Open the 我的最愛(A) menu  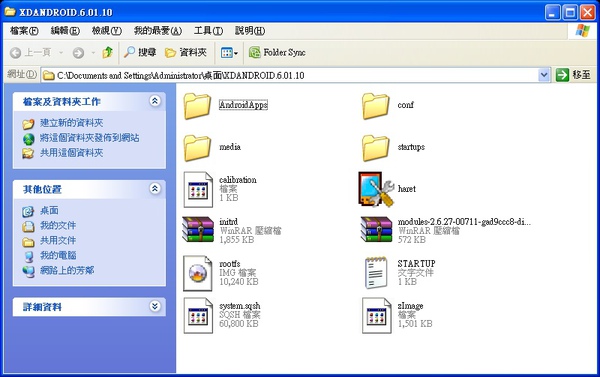pyautogui.click(x=158, y=31)
